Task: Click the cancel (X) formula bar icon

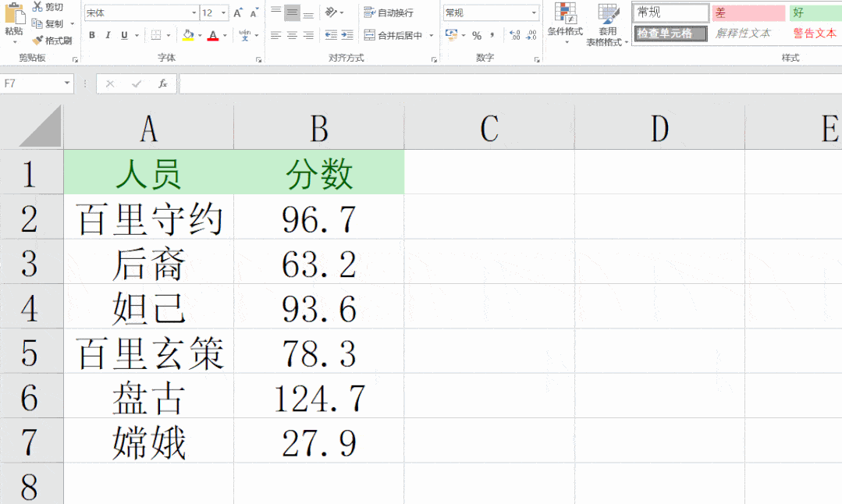Action: click(x=110, y=83)
